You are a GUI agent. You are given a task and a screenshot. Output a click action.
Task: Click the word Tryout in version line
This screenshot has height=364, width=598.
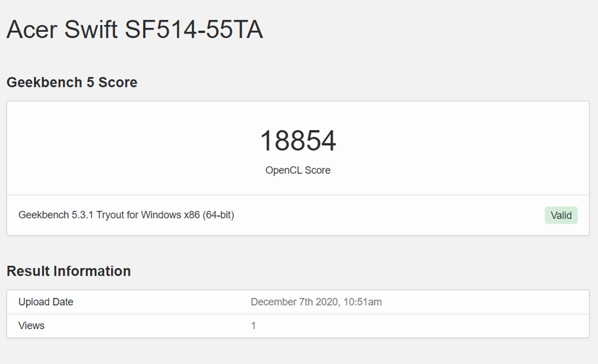point(110,215)
